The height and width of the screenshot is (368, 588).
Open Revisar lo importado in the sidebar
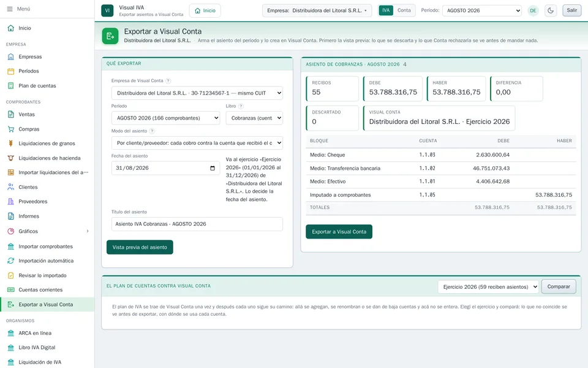(x=47, y=275)
